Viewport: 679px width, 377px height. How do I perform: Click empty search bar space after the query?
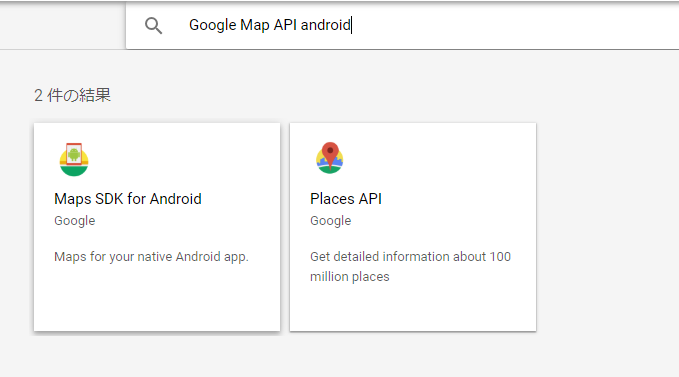pyautogui.click(x=511, y=26)
